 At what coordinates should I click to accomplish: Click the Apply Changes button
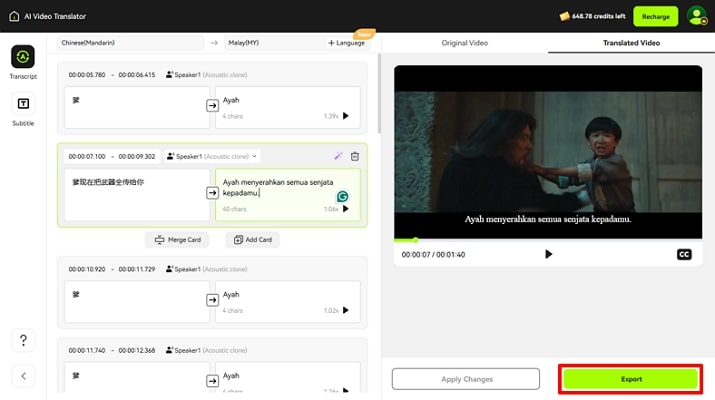point(466,379)
